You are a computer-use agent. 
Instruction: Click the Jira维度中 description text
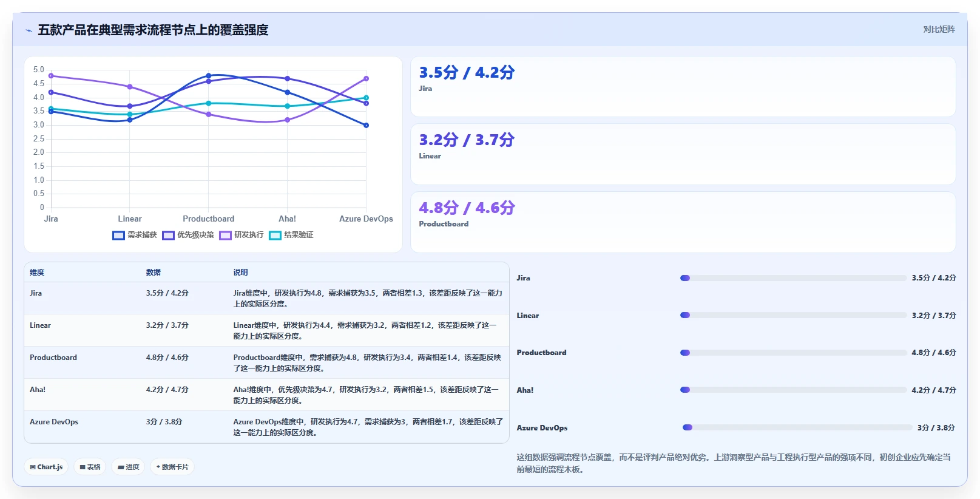(368, 298)
